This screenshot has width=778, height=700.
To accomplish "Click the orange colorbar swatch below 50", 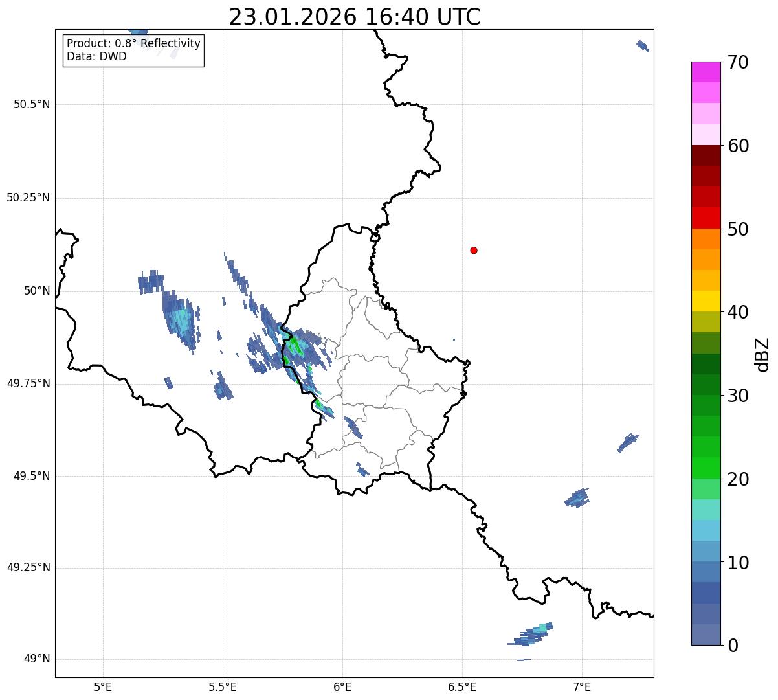I will pyautogui.click(x=706, y=239).
